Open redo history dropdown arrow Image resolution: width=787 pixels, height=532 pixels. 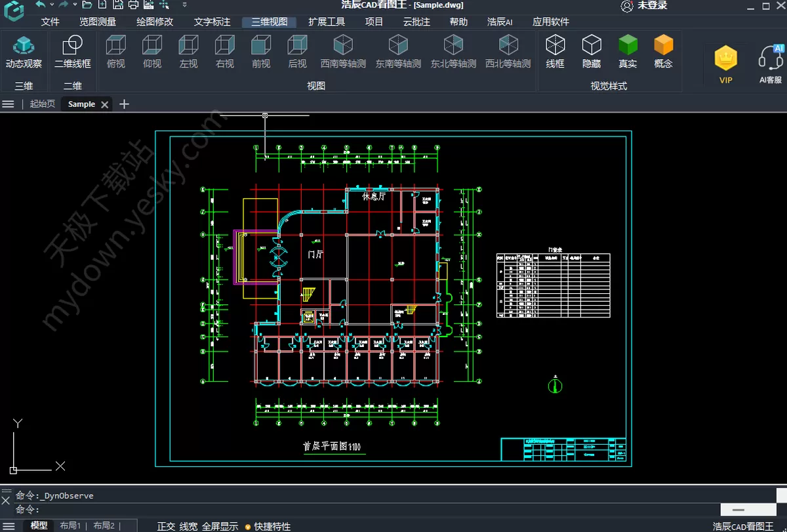(x=74, y=5)
